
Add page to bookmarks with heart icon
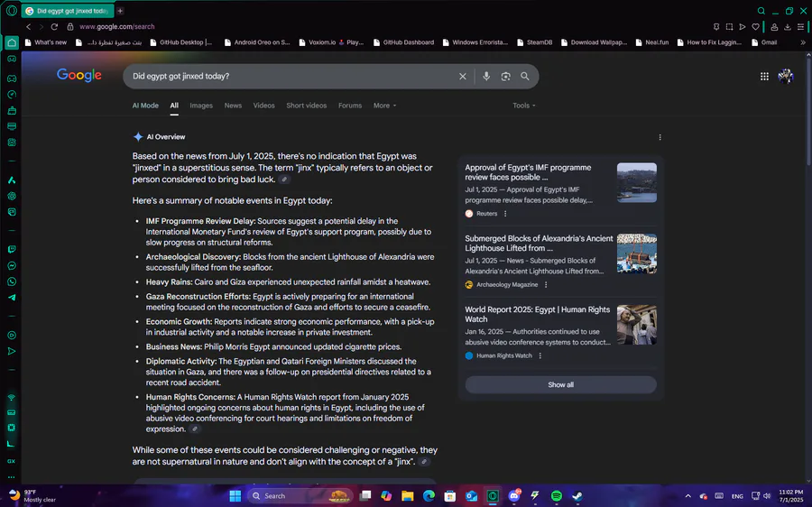(755, 26)
